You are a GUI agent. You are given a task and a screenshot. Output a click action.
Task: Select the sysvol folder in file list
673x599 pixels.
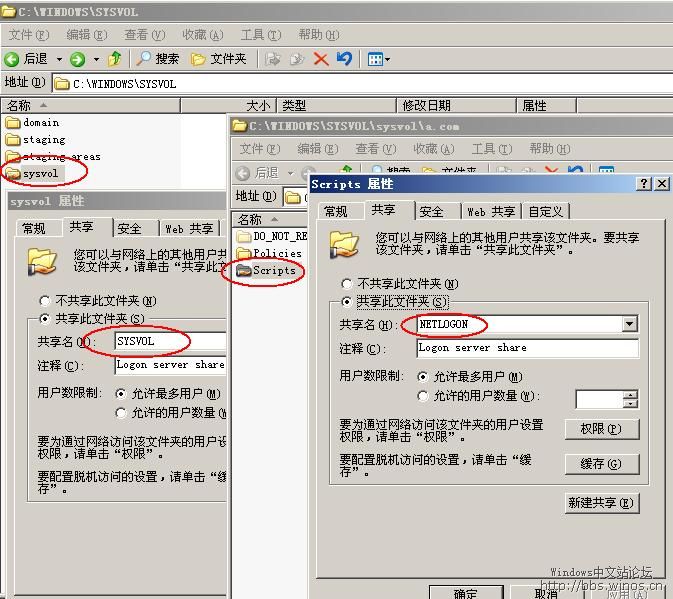(x=40, y=174)
